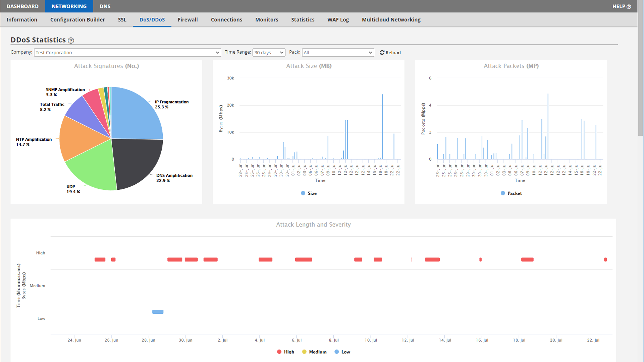This screenshot has height=362, width=644.
Task: Switch to the Firewall tab
Action: (x=187, y=19)
